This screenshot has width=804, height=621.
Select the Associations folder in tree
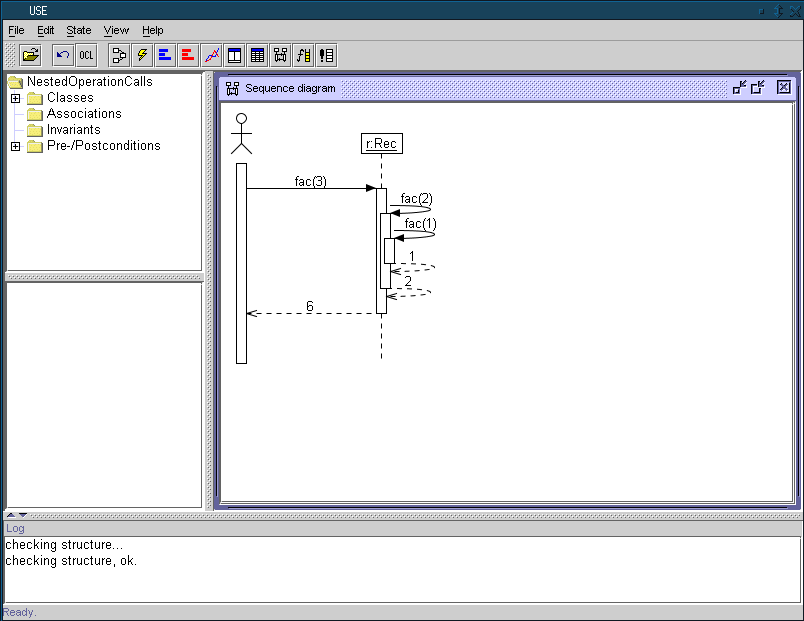83,114
